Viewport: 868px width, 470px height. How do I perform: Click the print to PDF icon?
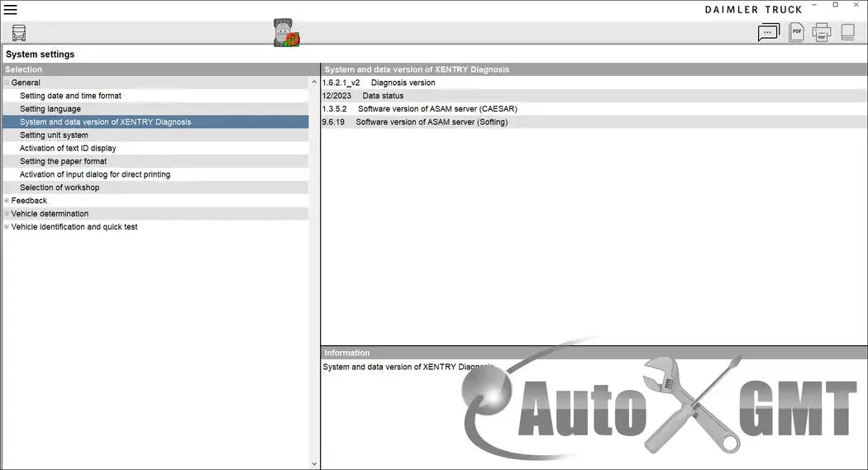coord(821,33)
